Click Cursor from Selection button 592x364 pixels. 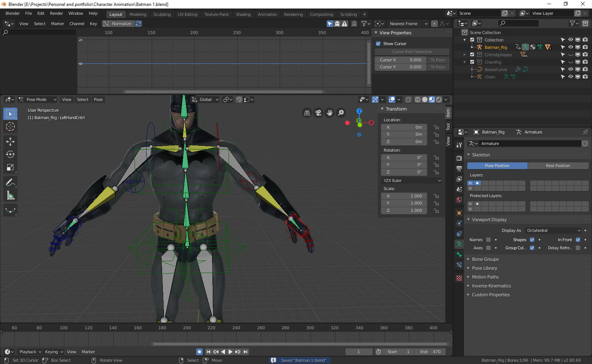[x=412, y=52]
